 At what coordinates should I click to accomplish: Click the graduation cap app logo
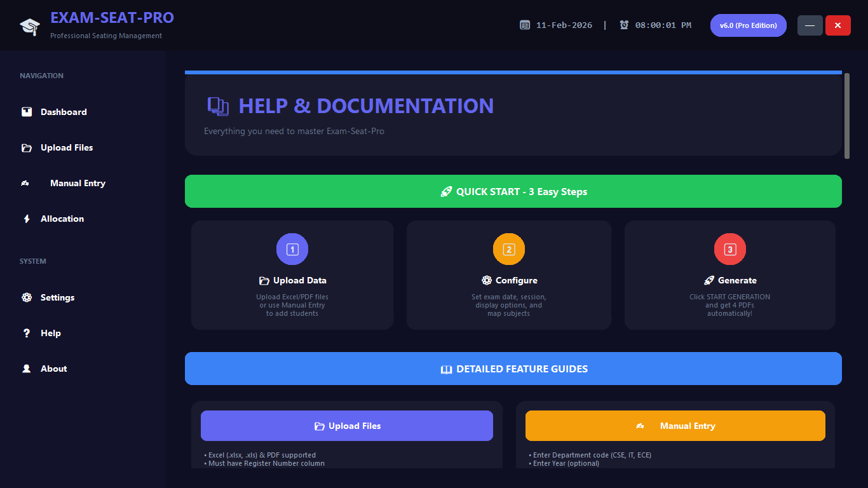30,26
